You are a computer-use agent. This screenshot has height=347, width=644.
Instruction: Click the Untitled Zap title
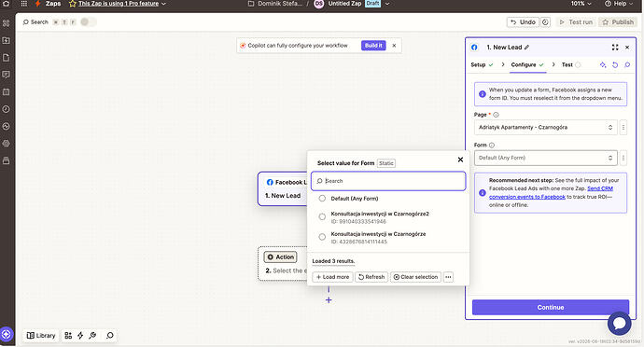click(344, 4)
